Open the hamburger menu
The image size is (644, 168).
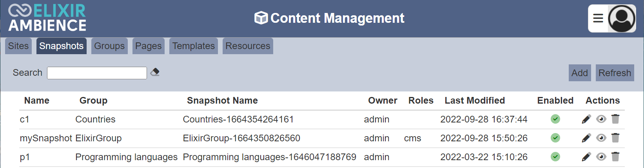click(x=598, y=18)
